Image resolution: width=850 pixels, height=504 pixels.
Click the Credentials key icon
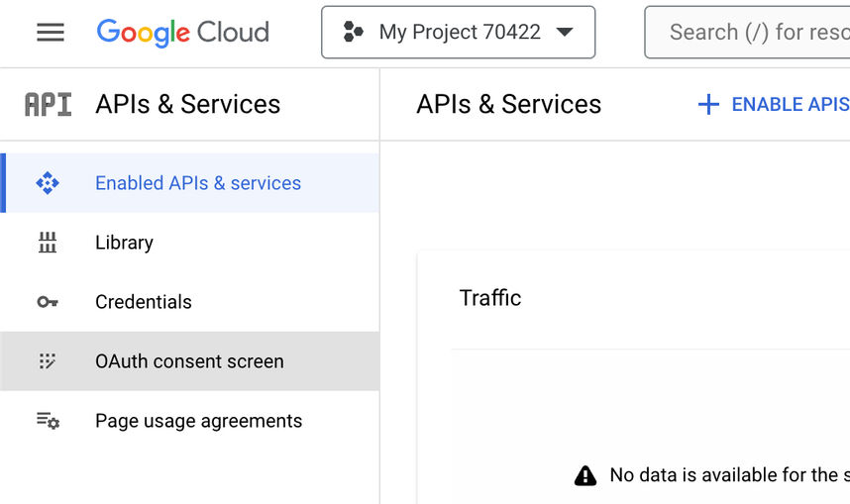coord(48,302)
